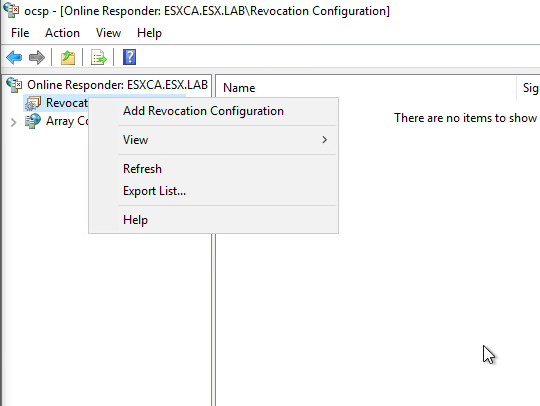540x406 pixels.
Task: Open the File menu
Action: click(20, 33)
